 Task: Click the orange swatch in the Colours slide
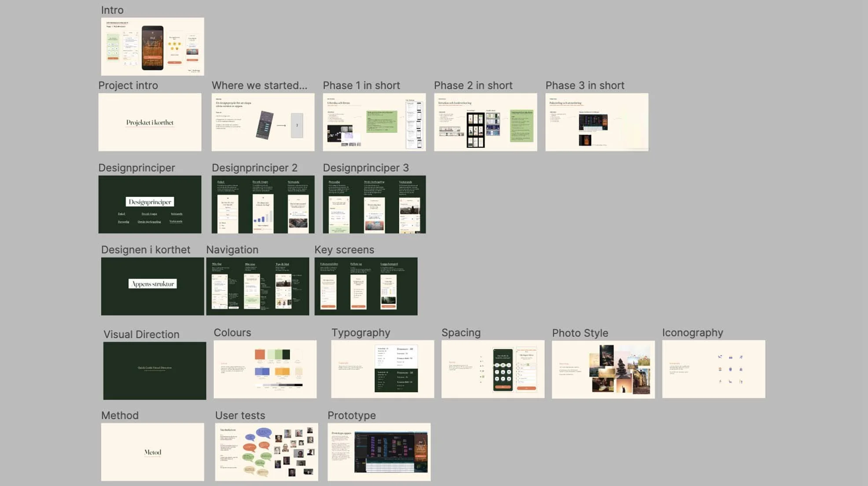click(260, 354)
